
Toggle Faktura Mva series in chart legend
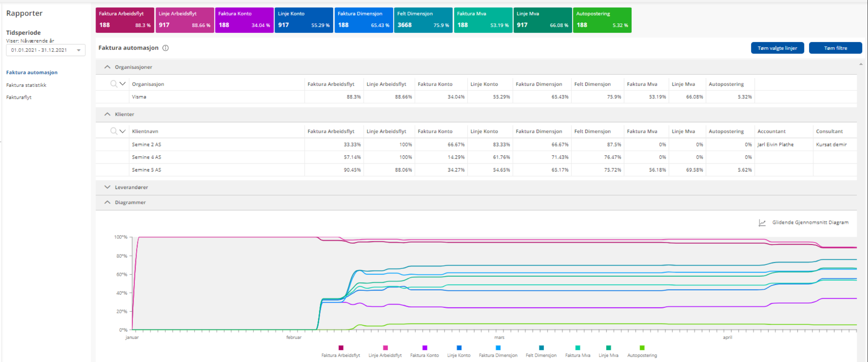click(577, 348)
